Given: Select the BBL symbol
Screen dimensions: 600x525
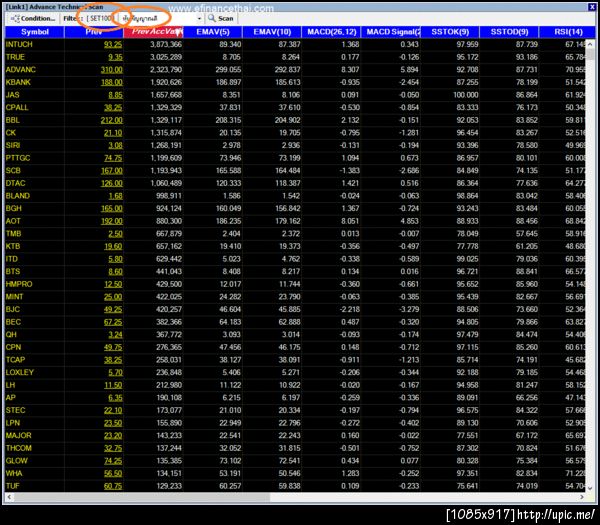Looking at the screenshot, I should [13, 120].
